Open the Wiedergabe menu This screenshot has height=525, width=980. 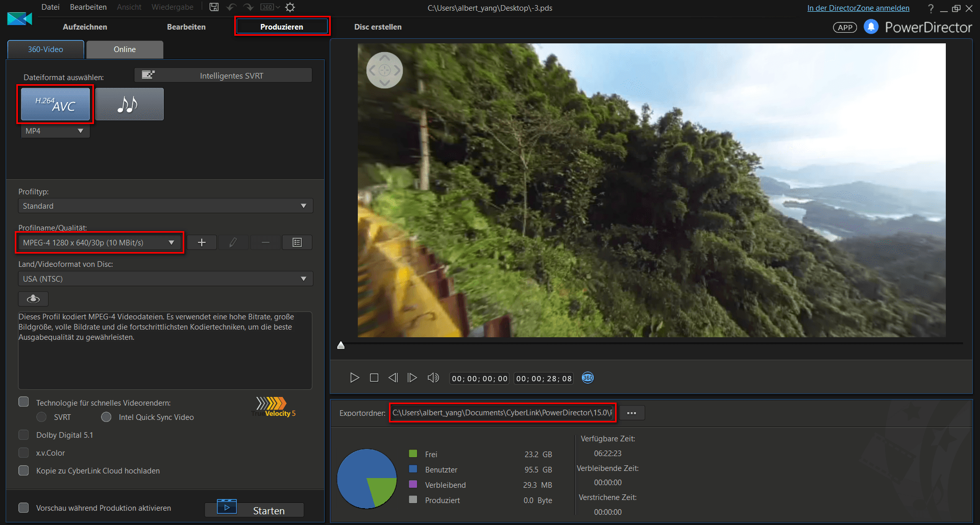(173, 7)
